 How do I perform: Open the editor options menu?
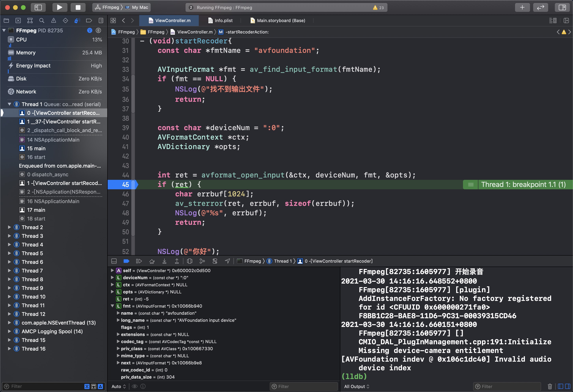(552, 21)
